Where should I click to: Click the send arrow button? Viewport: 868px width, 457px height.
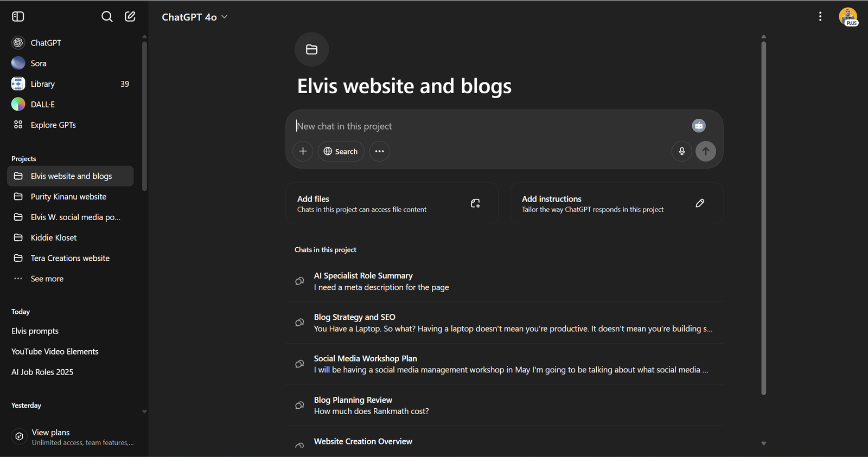pyautogui.click(x=706, y=151)
